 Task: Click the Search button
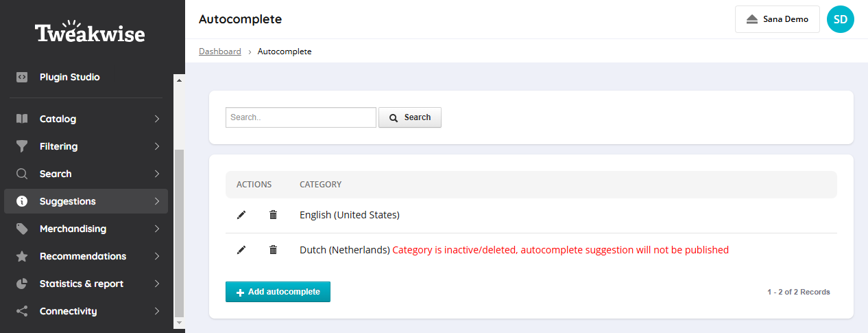coord(410,117)
